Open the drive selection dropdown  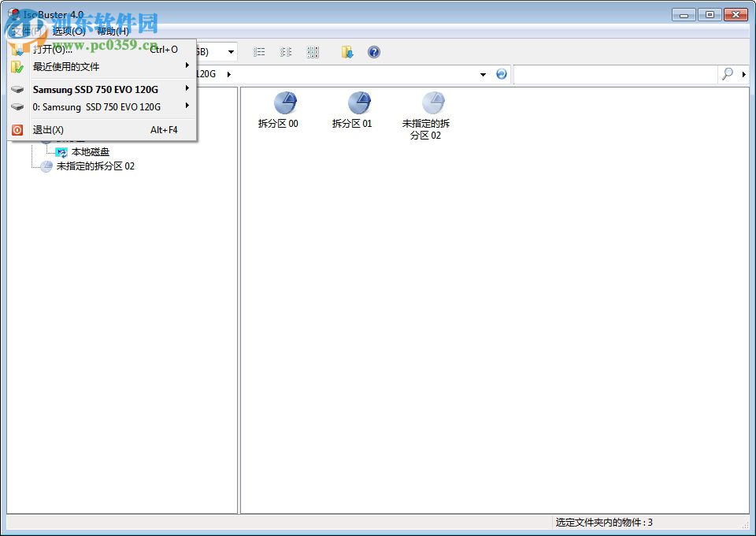coord(231,52)
